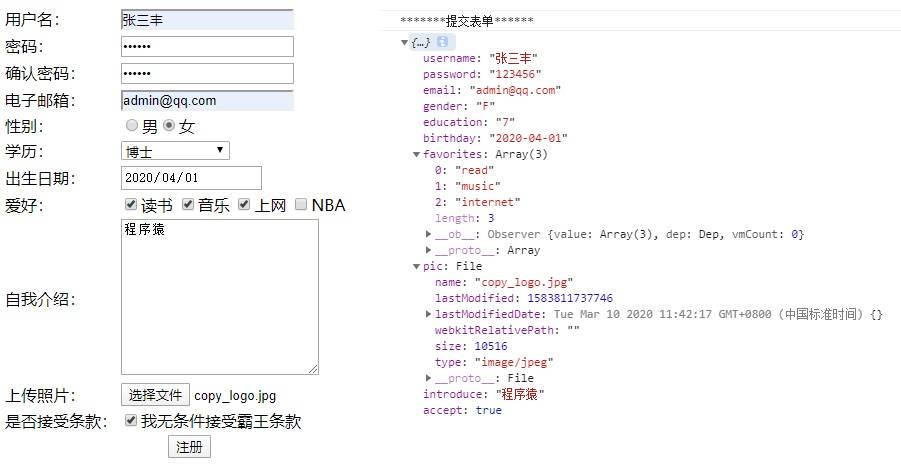Screen dimensions: 901x468
Task: Expand the __ob__ Observer entry
Action: click(x=428, y=235)
